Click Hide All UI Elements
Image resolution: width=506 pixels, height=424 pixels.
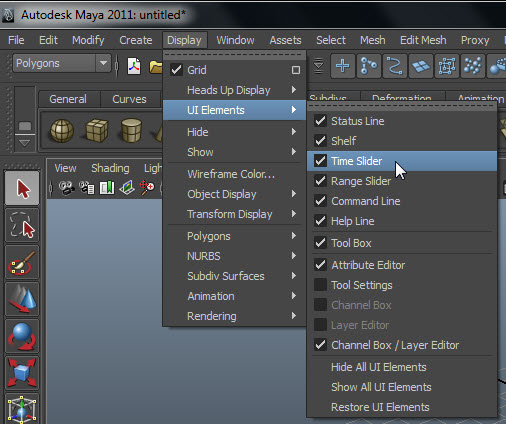[x=402, y=367]
